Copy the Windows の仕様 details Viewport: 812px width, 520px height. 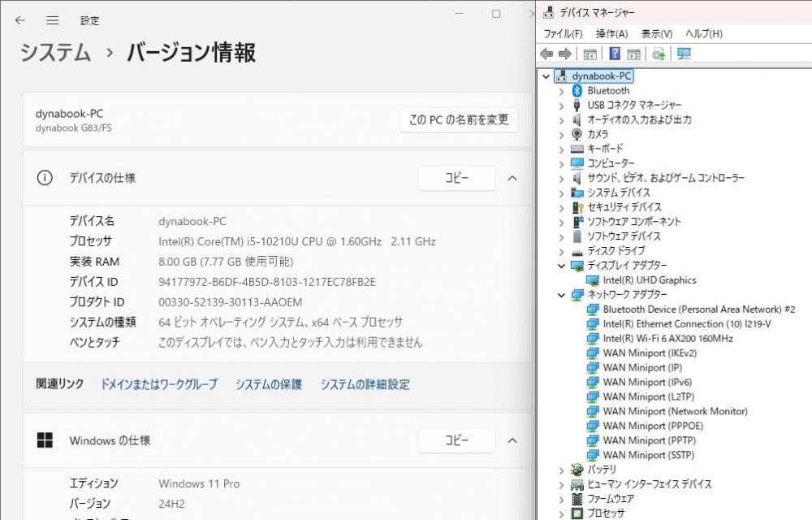pos(456,440)
